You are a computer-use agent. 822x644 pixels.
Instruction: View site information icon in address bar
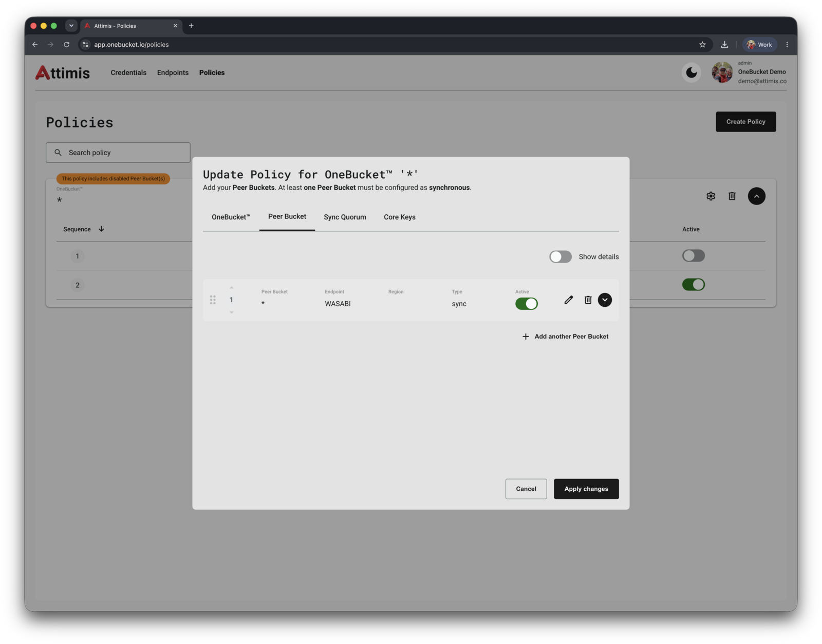pos(86,45)
